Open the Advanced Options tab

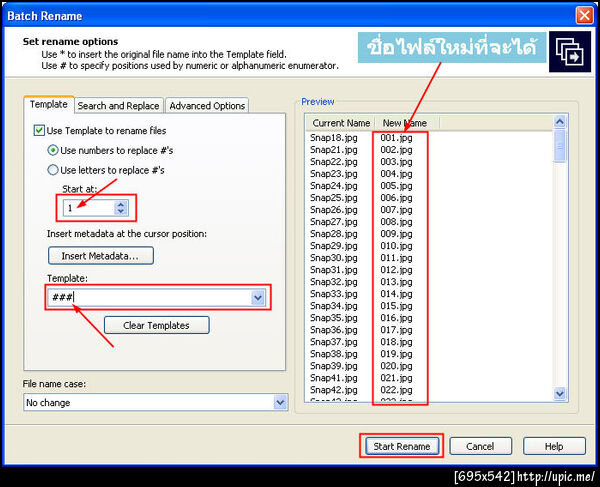207,106
